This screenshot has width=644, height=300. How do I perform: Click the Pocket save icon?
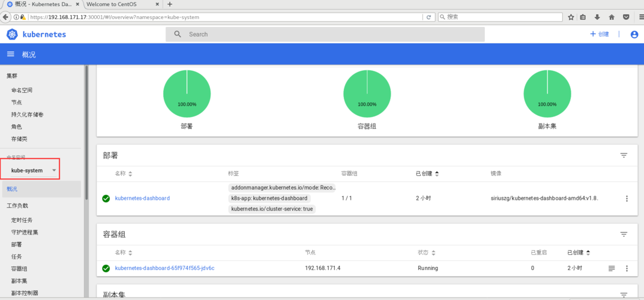pos(626,17)
